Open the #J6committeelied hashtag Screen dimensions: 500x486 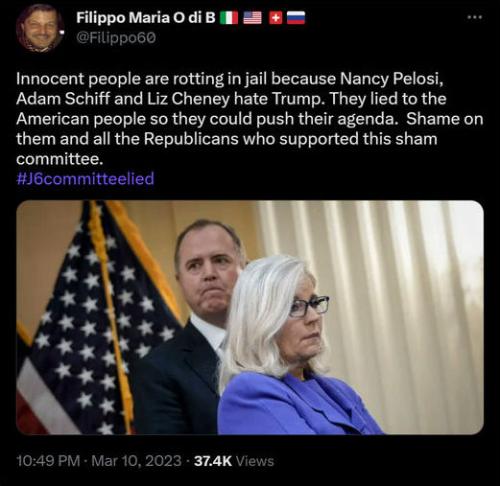85,179
